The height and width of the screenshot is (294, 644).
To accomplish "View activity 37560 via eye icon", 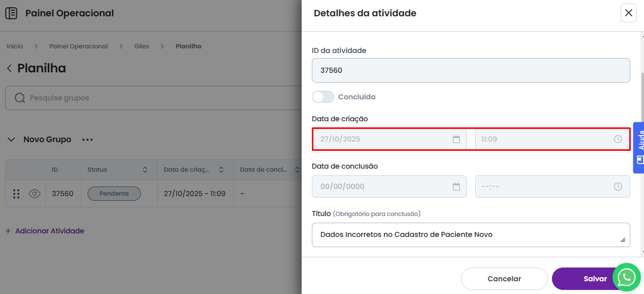I will pyautogui.click(x=35, y=194).
